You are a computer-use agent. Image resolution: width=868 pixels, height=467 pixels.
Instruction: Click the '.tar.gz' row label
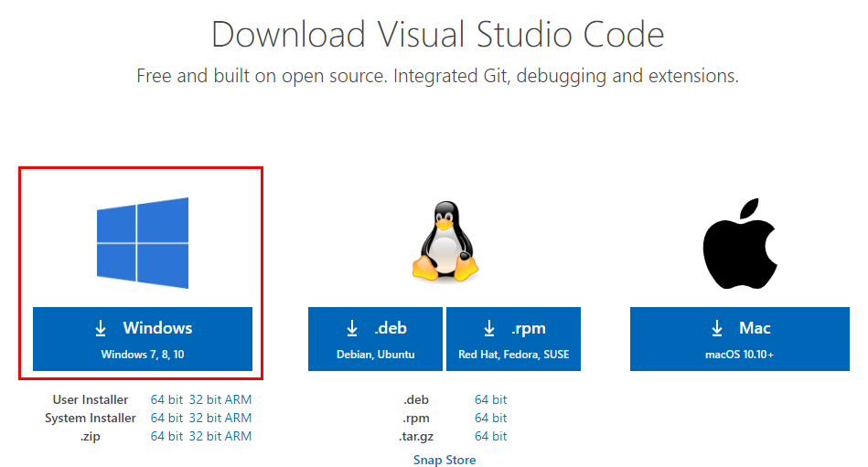[x=416, y=437]
